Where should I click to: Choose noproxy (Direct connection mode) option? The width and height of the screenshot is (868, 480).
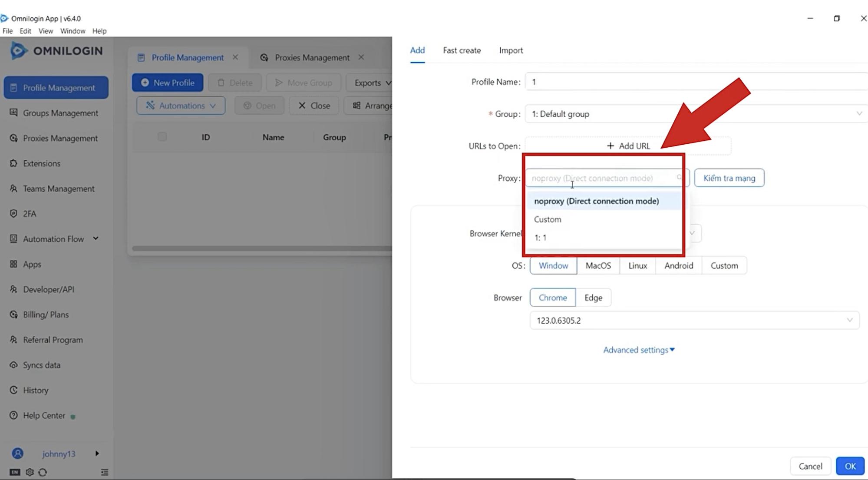point(604,201)
